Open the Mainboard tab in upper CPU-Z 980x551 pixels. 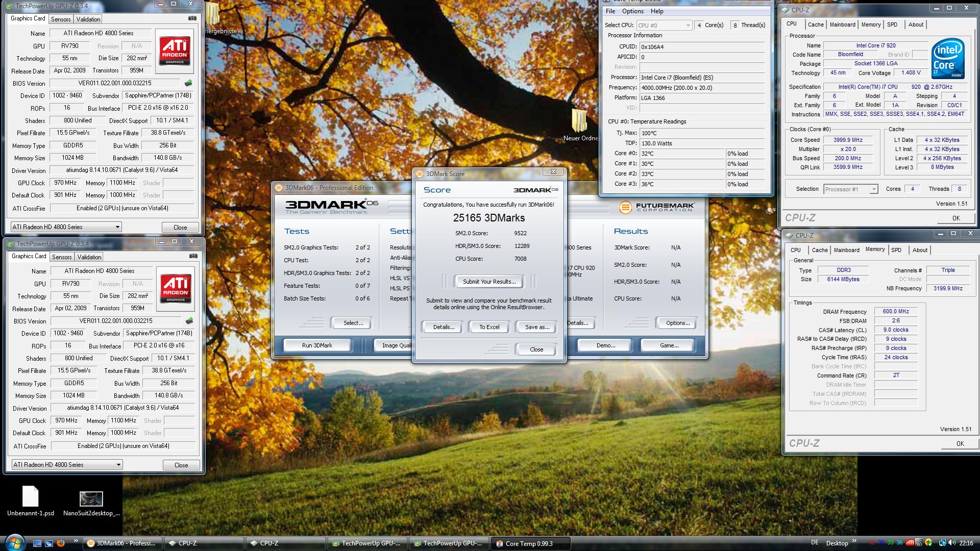tap(842, 24)
